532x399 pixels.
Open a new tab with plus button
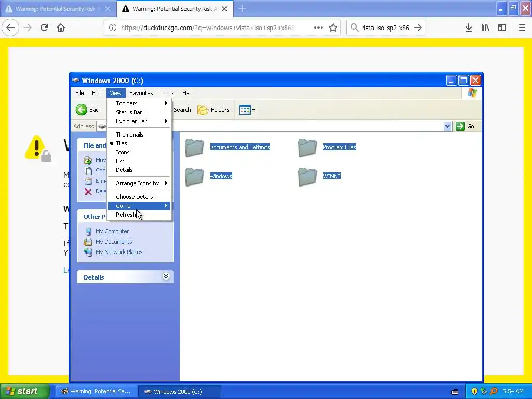pos(242,8)
